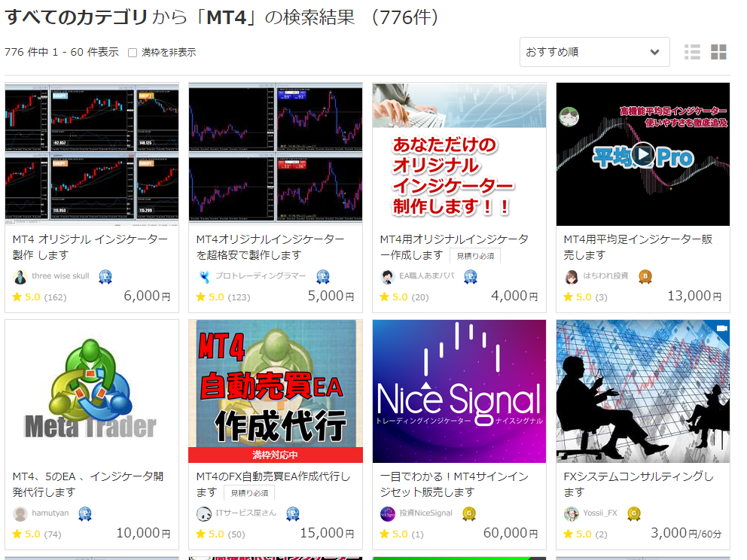The height and width of the screenshot is (560, 747).
Task: Click 776 件中 1 - 60 件表示 text
Action: [x=62, y=53]
